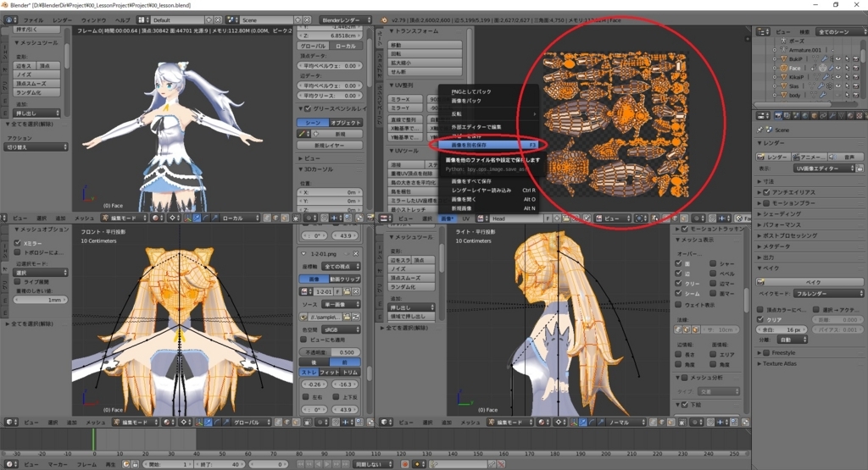Click the 新規レイヤー button
Screen dimensions: 868x470
point(330,146)
